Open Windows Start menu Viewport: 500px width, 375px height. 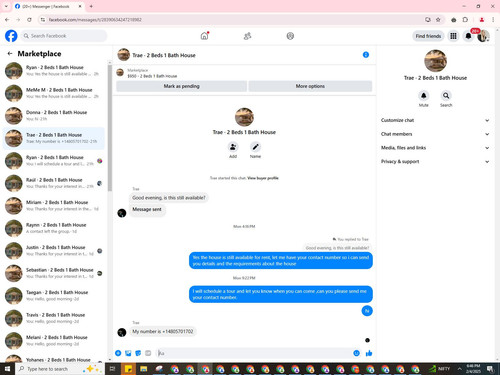7,369
